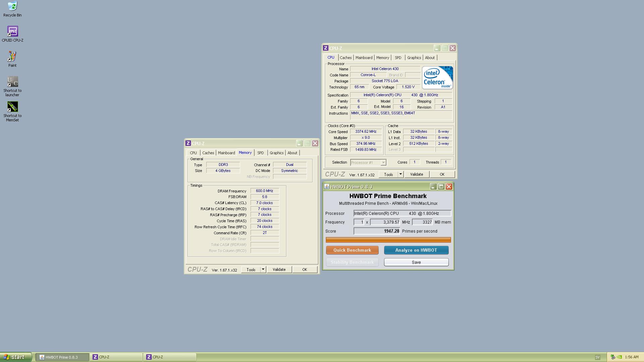The image size is (644, 362).
Task: Open the Recycle Bin desktop icon
Action: click(12, 9)
